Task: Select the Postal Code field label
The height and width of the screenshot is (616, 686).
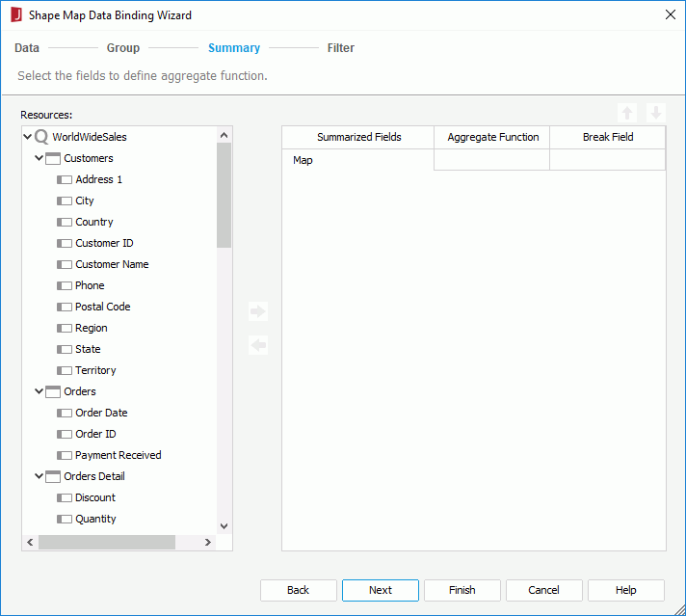Action: [x=103, y=307]
